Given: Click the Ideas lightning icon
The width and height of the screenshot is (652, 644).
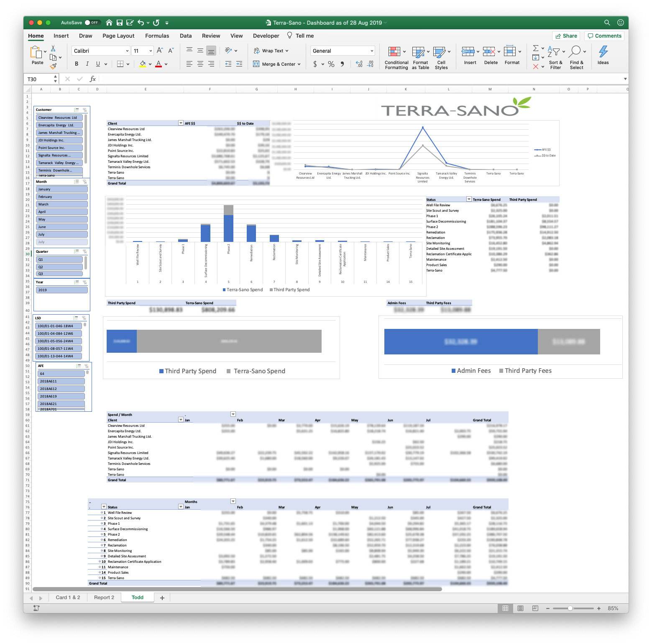Looking at the screenshot, I should [603, 52].
